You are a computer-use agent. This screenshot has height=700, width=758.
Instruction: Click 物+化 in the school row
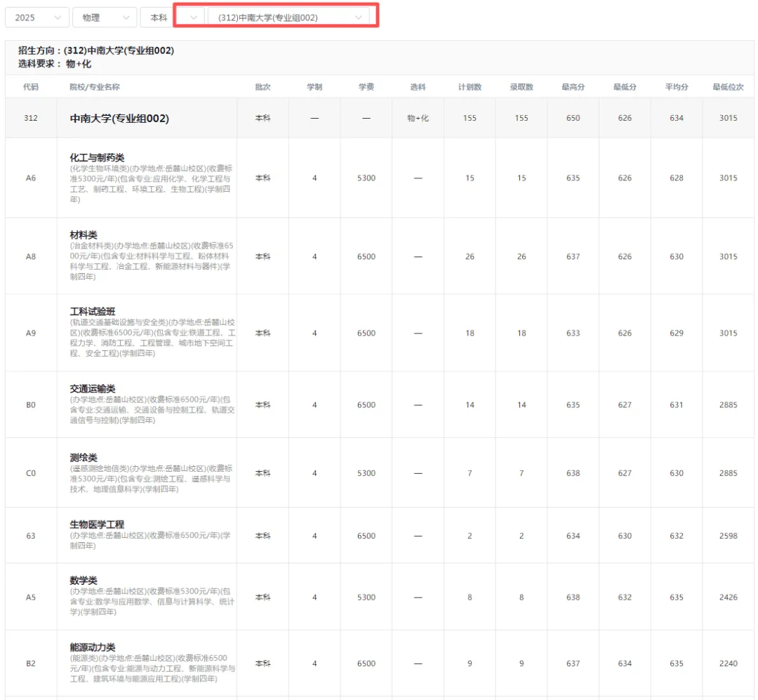point(418,118)
